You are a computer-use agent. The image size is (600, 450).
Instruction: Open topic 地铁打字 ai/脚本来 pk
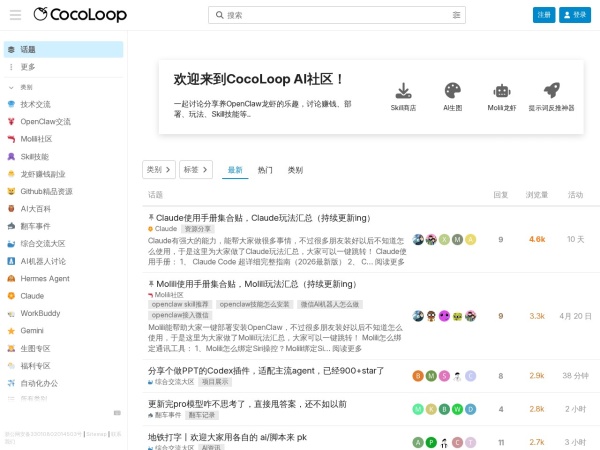tap(227, 437)
